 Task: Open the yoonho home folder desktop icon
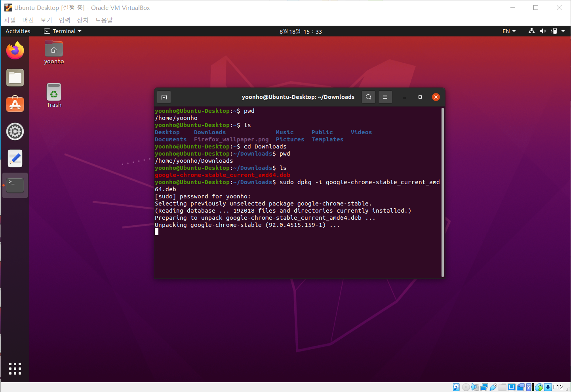54,52
